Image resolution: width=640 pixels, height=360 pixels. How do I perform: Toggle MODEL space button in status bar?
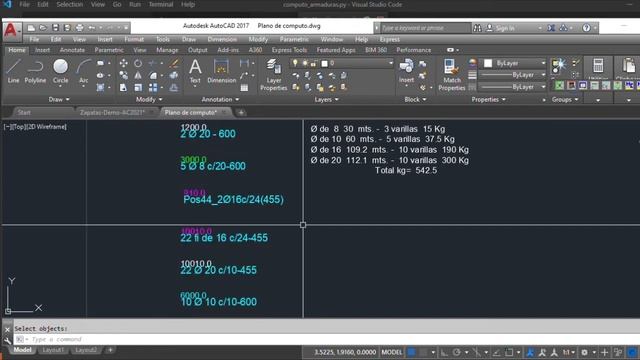(391, 352)
